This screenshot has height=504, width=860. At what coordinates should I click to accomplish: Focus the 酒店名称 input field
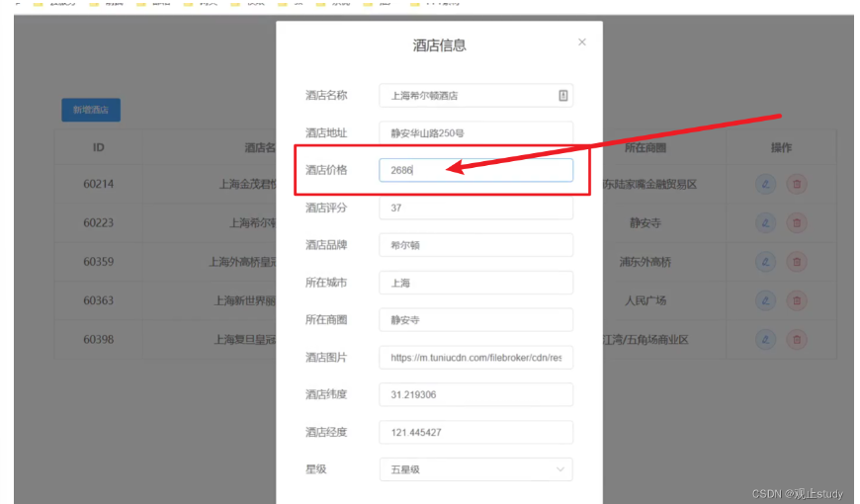coord(476,96)
